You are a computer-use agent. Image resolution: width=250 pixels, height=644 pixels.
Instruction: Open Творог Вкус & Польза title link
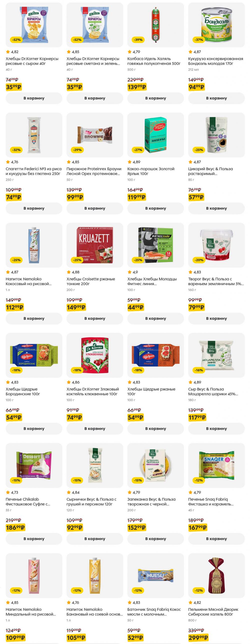coord(216,281)
